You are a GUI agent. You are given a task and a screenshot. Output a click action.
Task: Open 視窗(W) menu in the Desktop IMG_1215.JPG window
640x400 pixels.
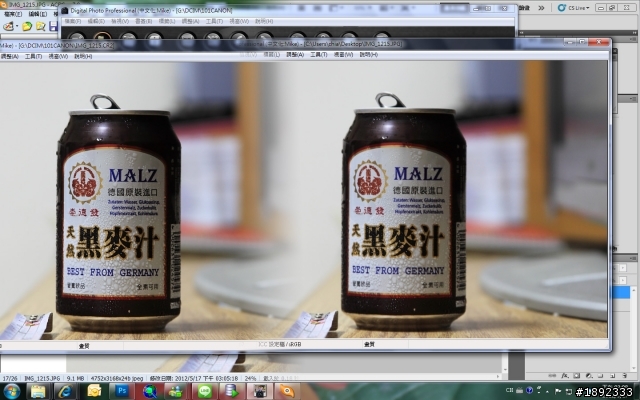coord(343,54)
